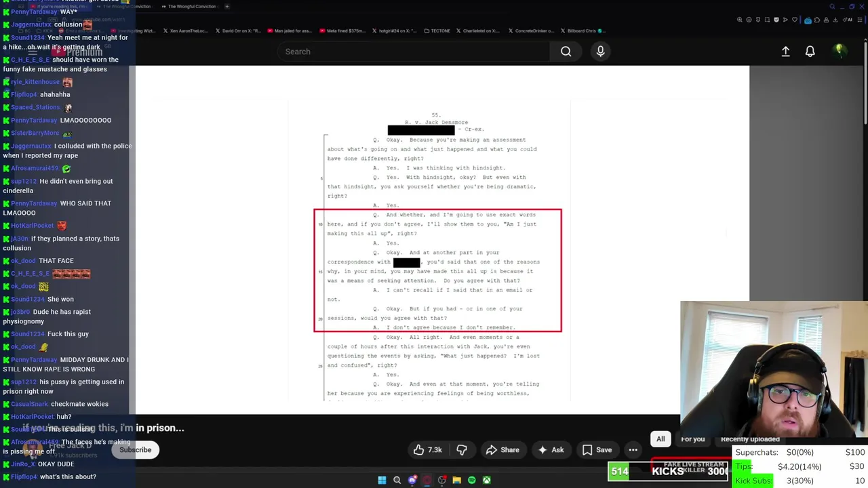
Task: Bookmark page with heart icon
Action: (x=795, y=20)
